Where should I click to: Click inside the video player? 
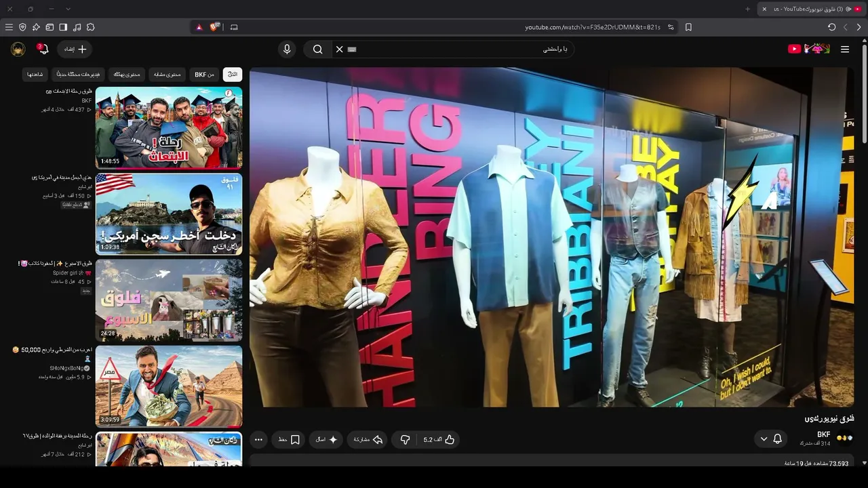(552, 237)
